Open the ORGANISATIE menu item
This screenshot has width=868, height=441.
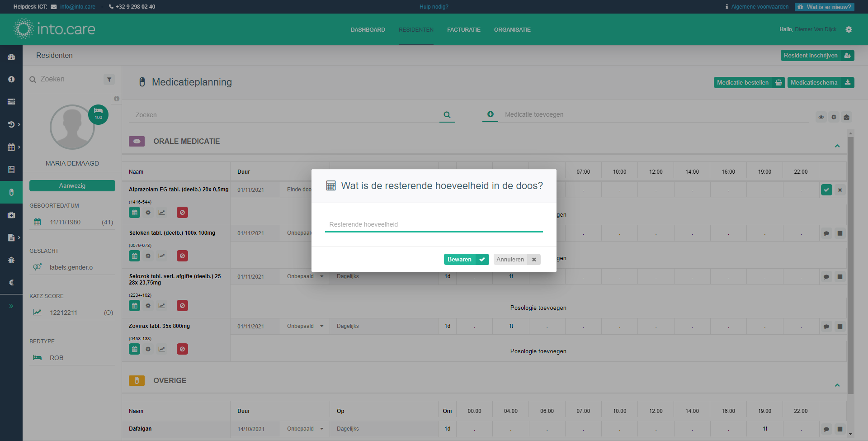click(512, 30)
